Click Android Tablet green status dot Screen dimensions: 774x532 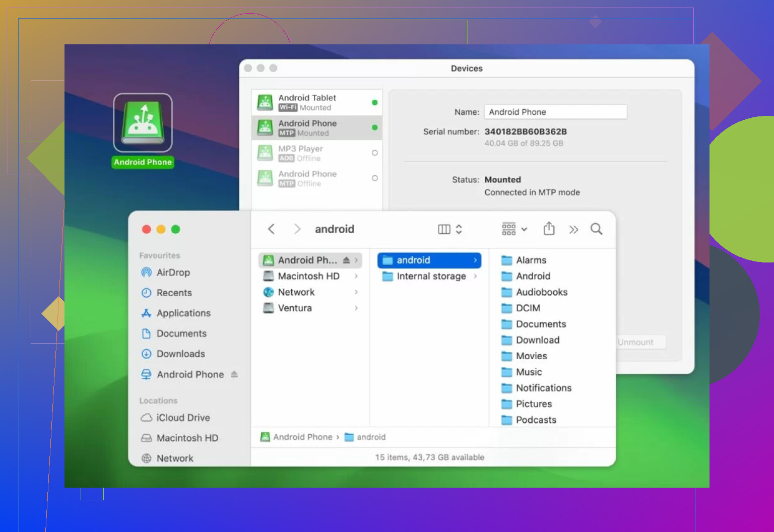pos(374,102)
